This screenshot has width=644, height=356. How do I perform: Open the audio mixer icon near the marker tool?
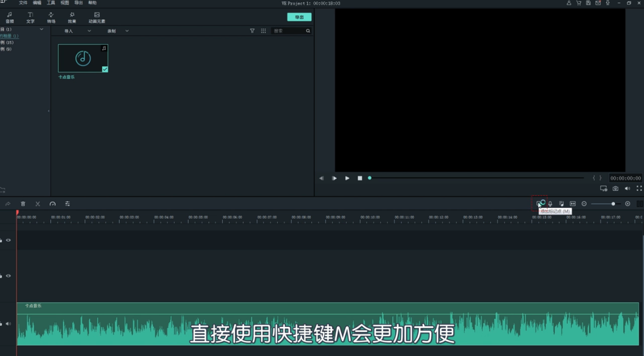[x=562, y=203]
